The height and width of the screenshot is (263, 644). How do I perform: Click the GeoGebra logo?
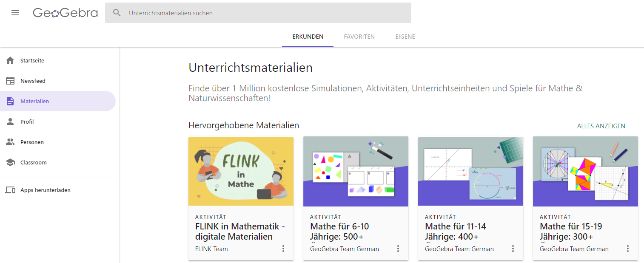click(x=66, y=13)
